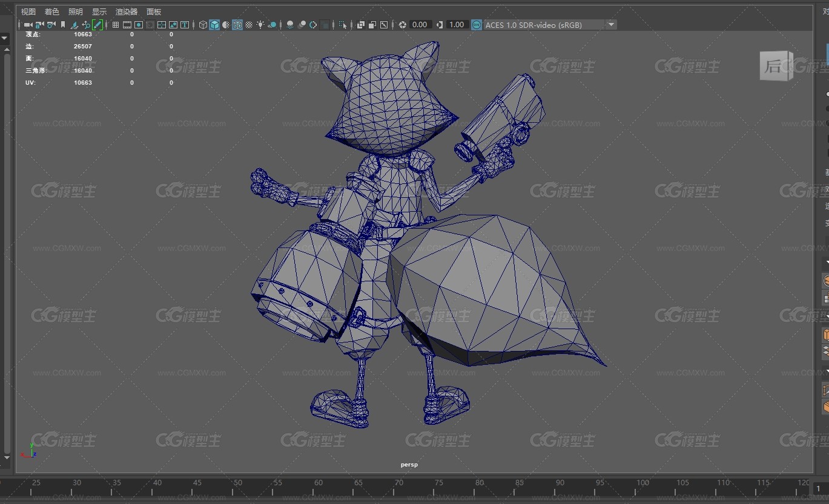Toggle the View Transform ON button

tap(477, 25)
